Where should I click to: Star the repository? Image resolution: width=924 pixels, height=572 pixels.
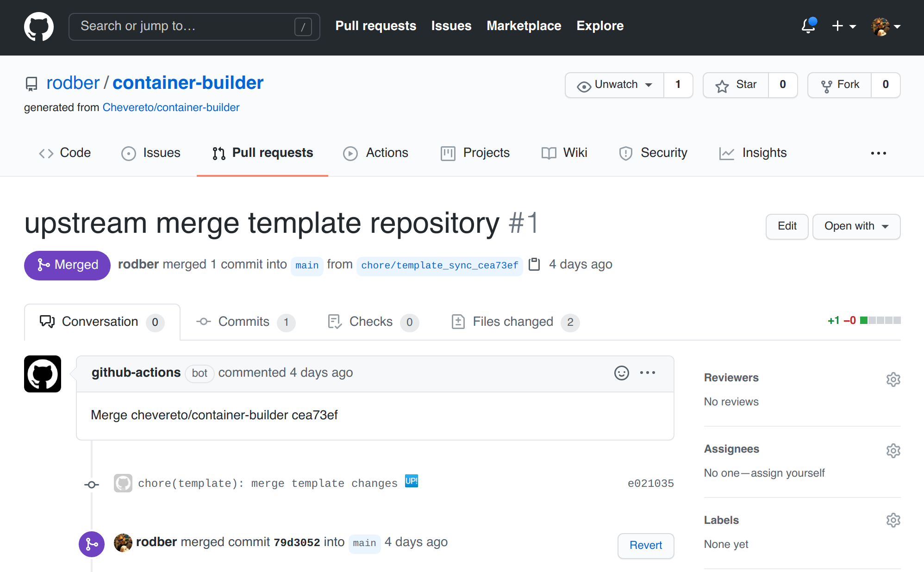736,85
